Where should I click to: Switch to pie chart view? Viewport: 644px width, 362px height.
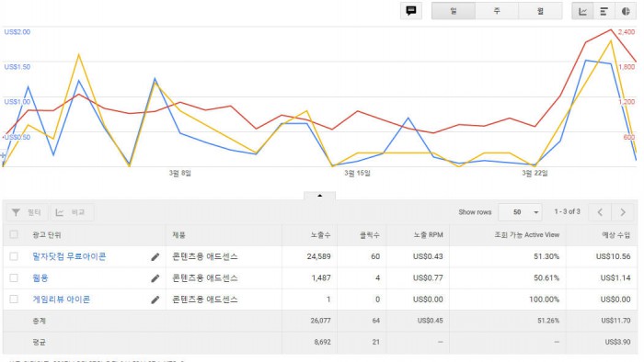click(x=626, y=11)
